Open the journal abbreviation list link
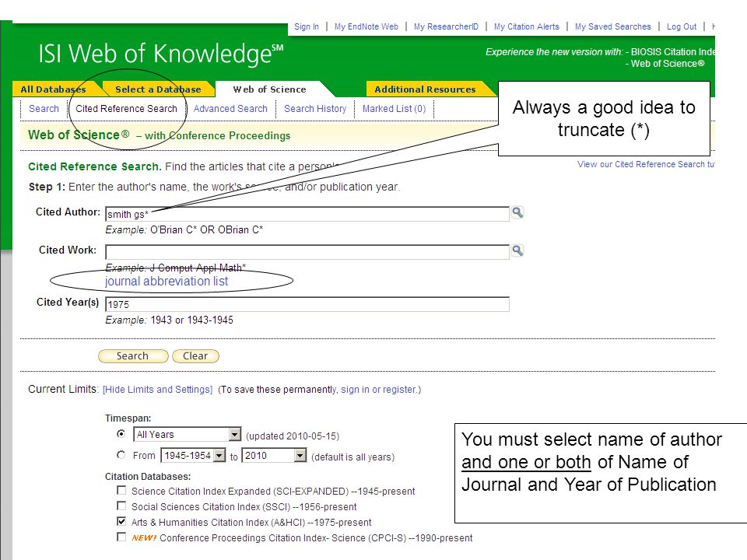Viewport: 747px width, 560px height. [167, 282]
